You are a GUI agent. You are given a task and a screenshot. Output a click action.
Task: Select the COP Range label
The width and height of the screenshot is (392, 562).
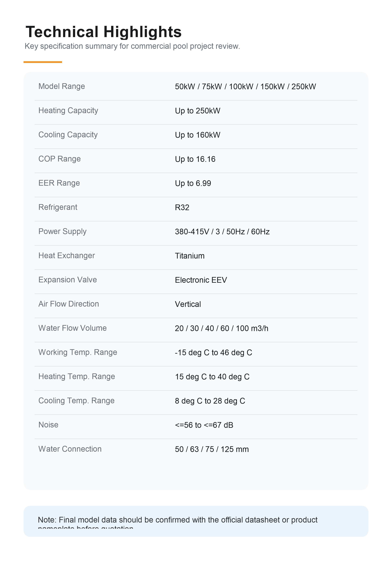[59, 159]
